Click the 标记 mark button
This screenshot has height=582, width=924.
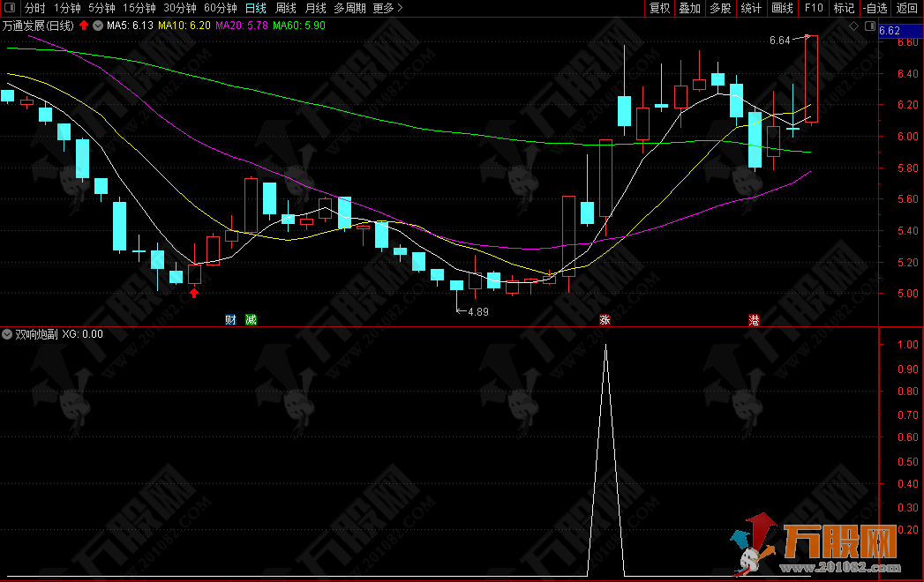(x=844, y=8)
